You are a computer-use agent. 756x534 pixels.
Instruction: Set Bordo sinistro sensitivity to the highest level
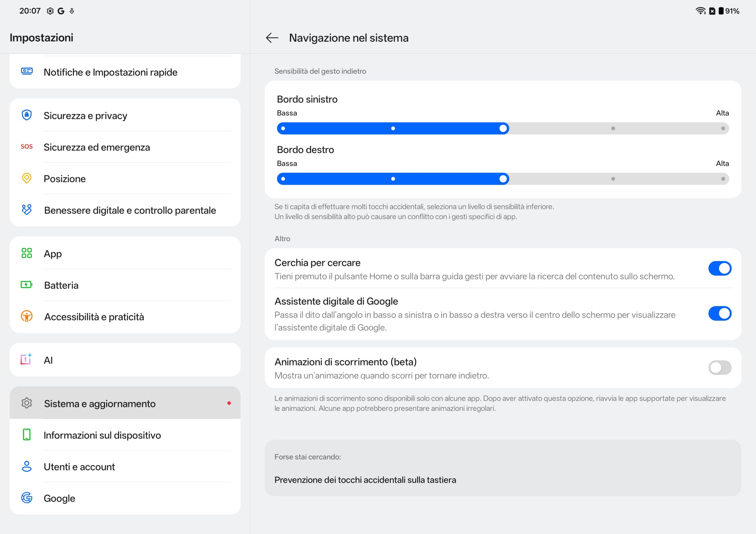click(723, 128)
